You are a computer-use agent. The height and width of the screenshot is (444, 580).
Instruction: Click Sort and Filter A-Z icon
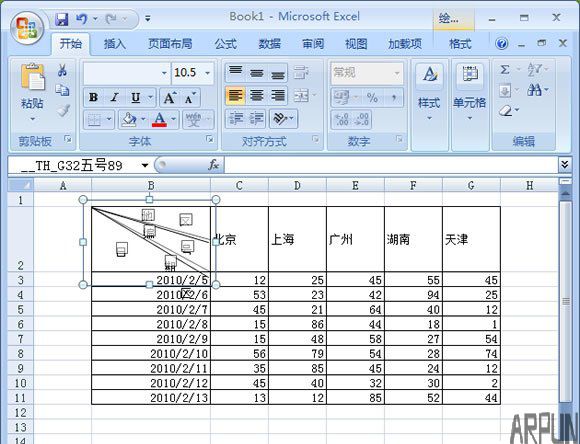535,69
